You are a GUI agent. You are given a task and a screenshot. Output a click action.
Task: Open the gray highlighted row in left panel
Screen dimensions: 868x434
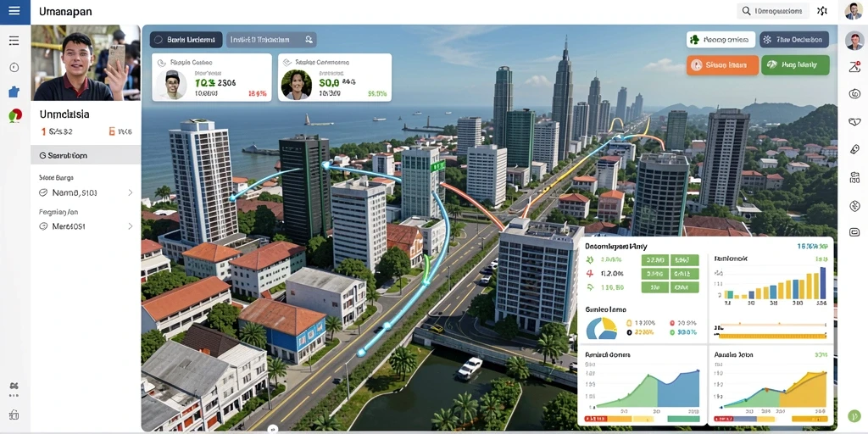pyautogui.click(x=86, y=156)
